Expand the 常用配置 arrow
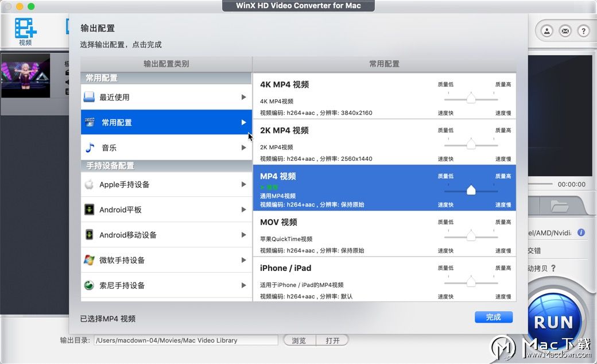Image resolution: width=597 pixels, height=364 pixels. (243, 122)
